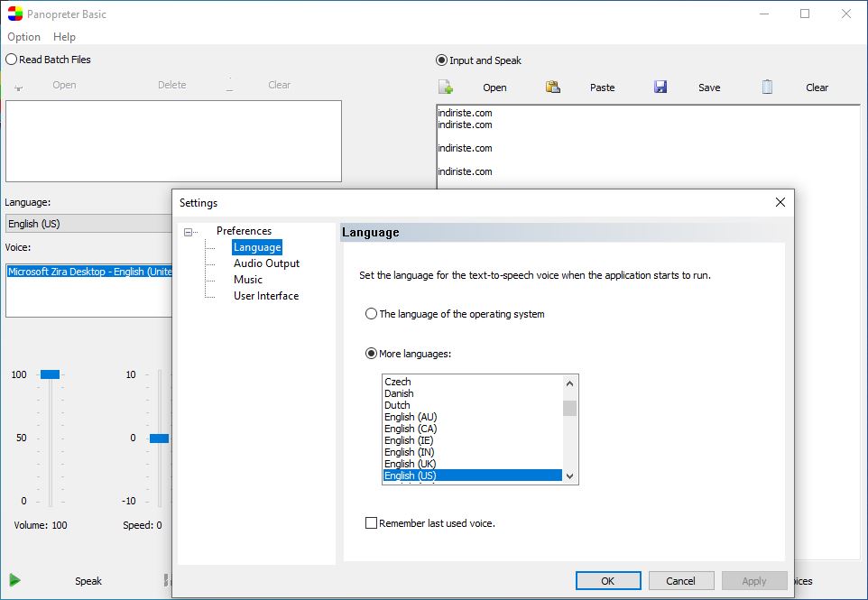Select Czech in the language list
The image size is (868, 600).
pyautogui.click(x=472, y=382)
